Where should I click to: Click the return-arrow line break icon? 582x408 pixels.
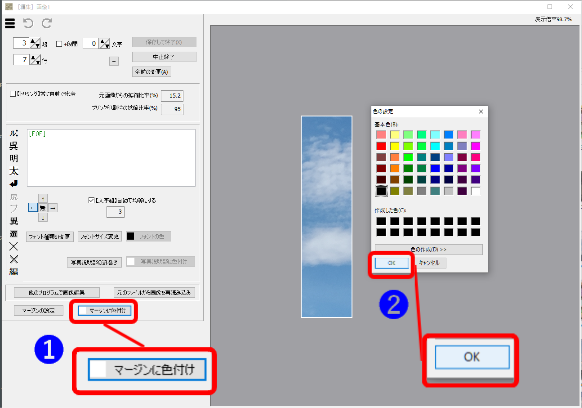coord(14,184)
